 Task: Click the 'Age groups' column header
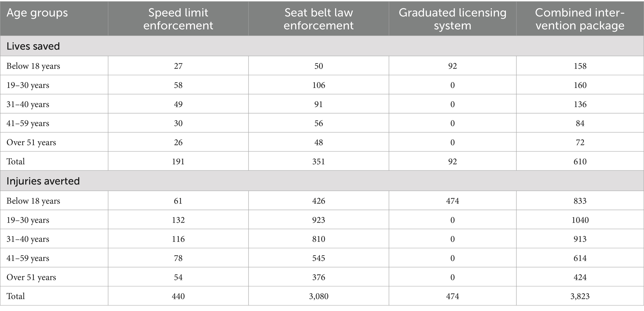coord(37,13)
